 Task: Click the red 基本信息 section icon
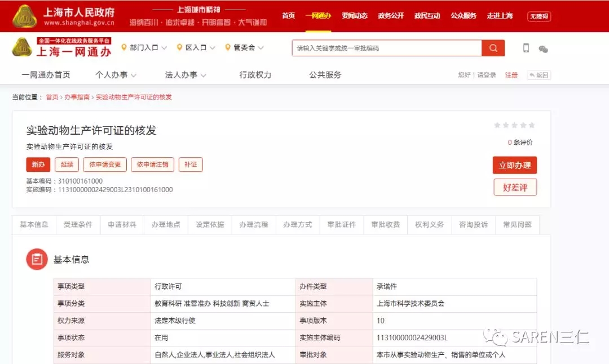tap(37, 259)
